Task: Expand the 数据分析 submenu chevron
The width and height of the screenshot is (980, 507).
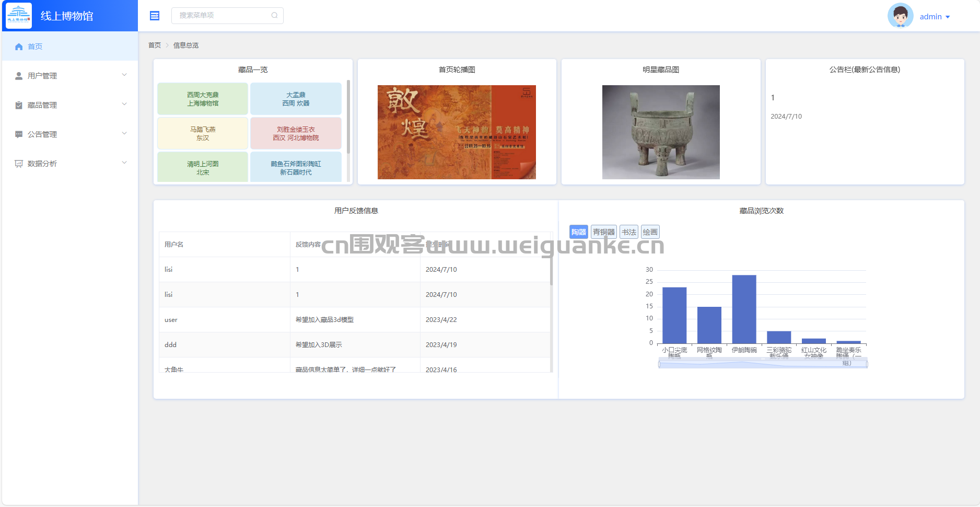Action: click(x=124, y=163)
